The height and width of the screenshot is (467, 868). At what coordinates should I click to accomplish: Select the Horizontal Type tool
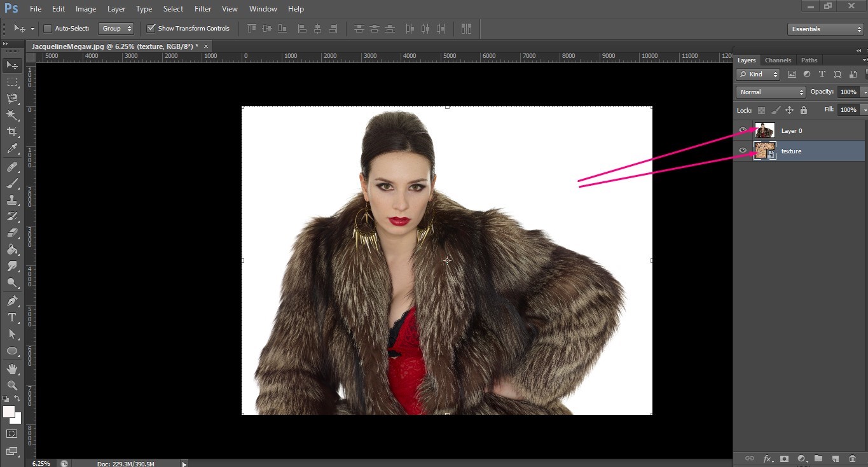[11, 317]
